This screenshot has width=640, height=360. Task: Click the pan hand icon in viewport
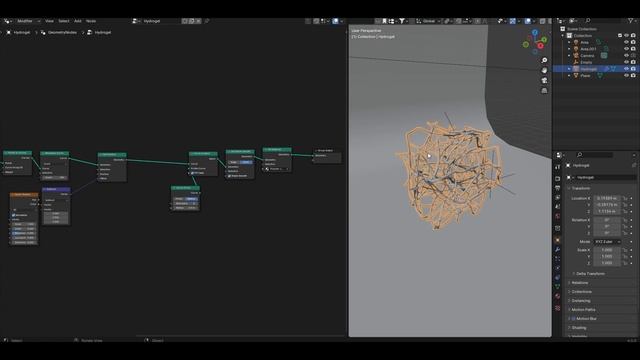pyautogui.click(x=544, y=70)
